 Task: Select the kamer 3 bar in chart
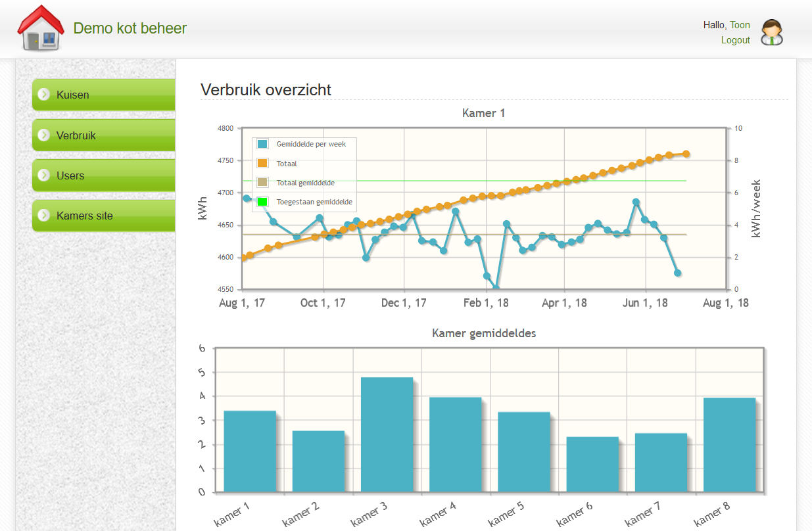click(387, 434)
